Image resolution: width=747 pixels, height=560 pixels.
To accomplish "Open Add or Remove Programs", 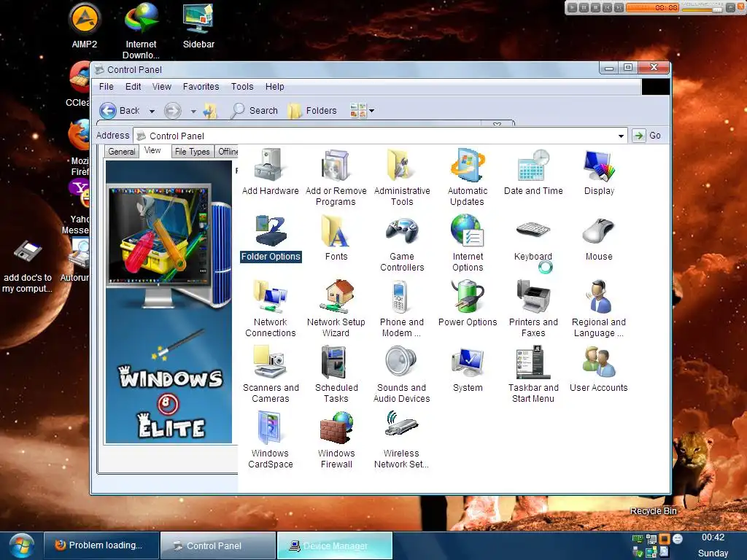I will click(336, 177).
